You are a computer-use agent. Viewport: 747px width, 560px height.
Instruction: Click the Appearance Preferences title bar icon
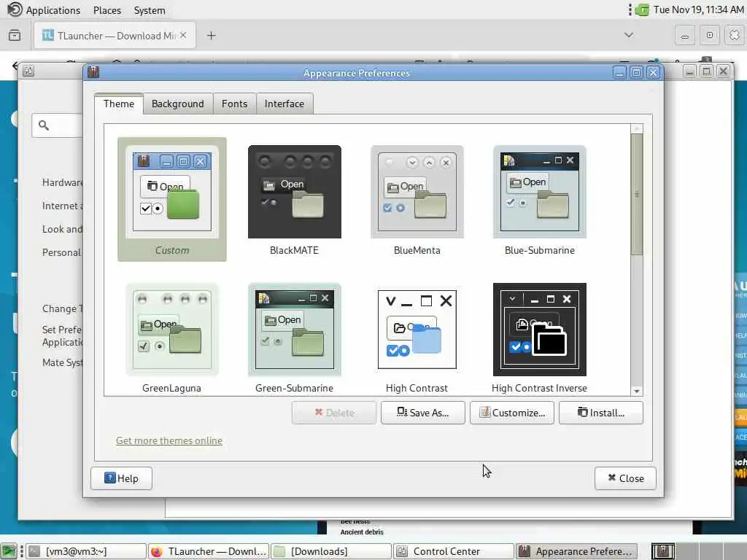93,72
